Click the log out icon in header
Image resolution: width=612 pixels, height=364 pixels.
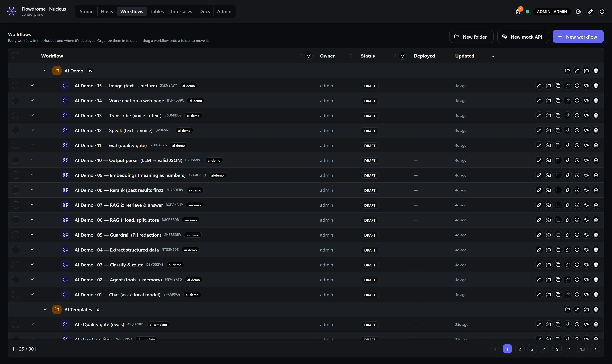[579, 11]
